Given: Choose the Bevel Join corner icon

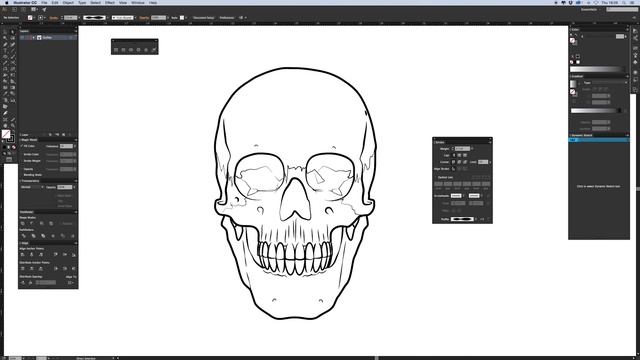Looking at the screenshot, I should pyautogui.click(x=465, y=162).
